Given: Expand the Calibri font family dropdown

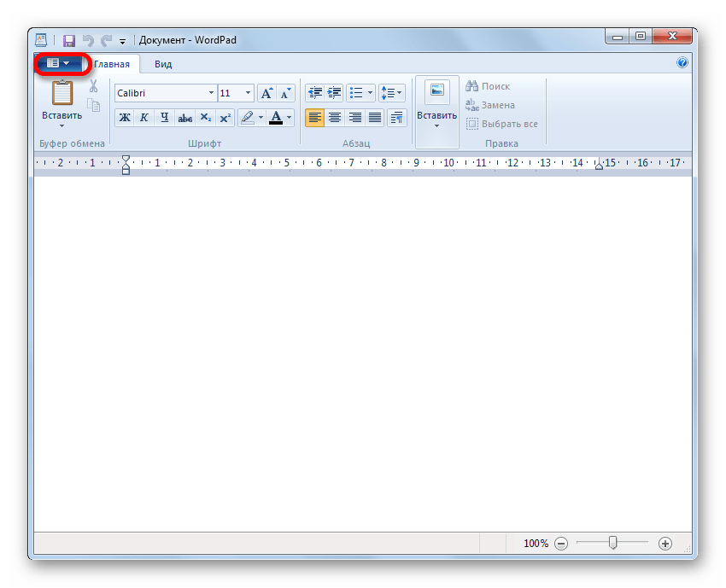Looking at the screenshot, I should (211, 93).
